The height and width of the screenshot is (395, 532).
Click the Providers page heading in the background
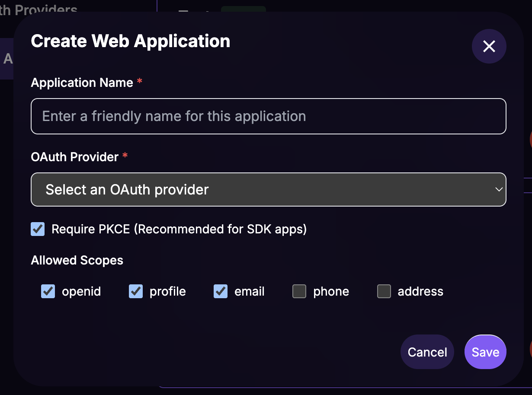coord(39,9)
